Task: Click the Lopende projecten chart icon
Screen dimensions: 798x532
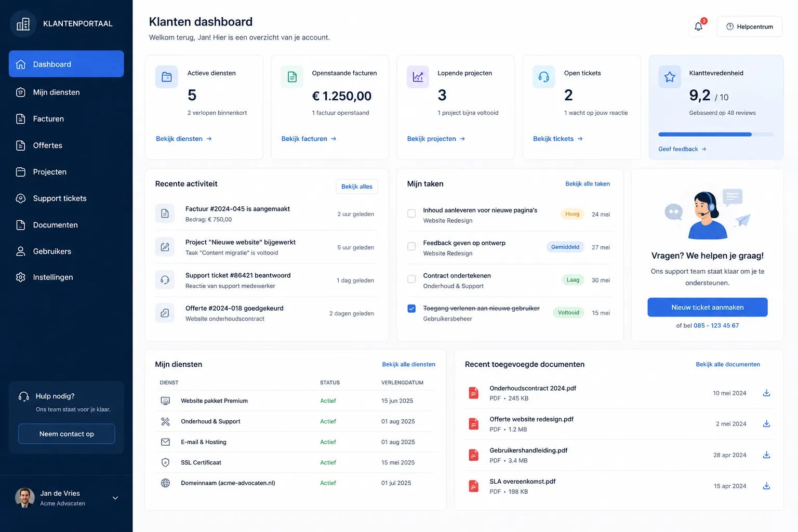Action: [418, 77]
